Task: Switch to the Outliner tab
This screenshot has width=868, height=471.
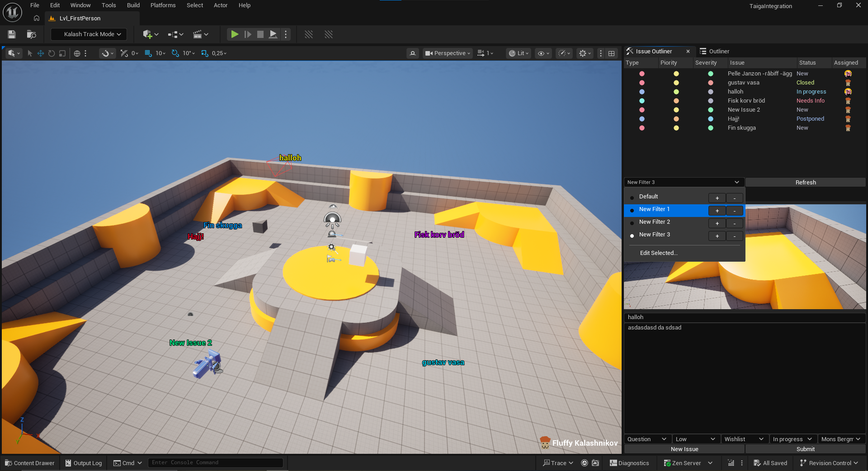Action: coord(718,51)
